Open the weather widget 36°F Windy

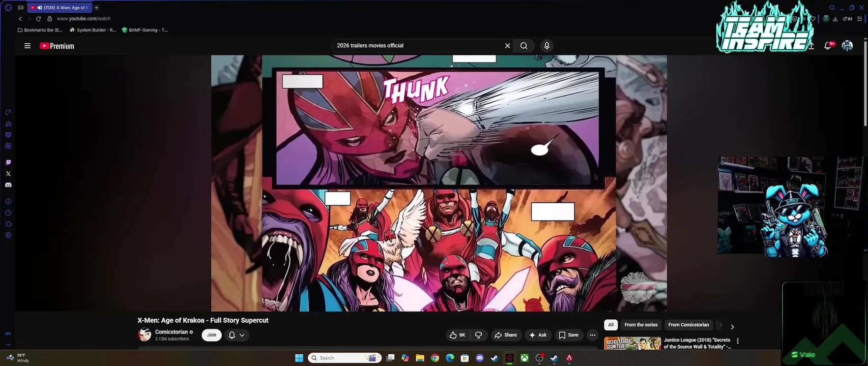[18, 358]
